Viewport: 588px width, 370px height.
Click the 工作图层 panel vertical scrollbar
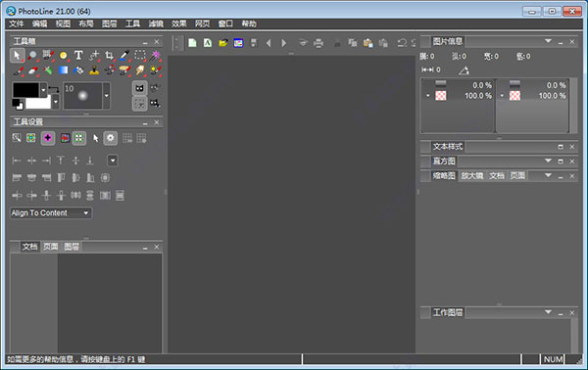(574, 337)
